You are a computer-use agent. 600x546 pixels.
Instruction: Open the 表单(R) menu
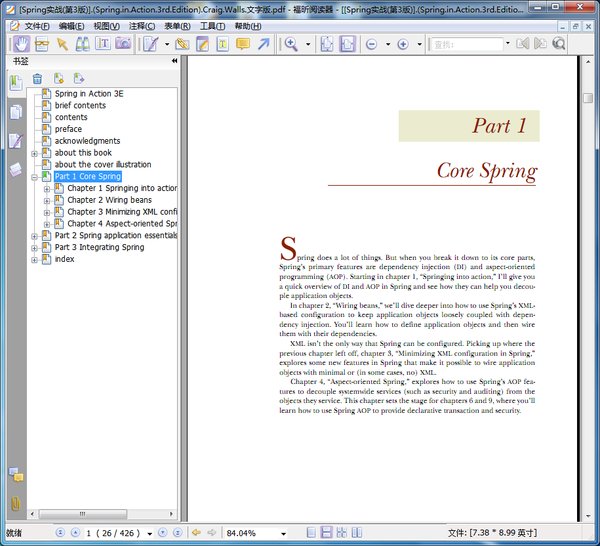coord(177,26)
